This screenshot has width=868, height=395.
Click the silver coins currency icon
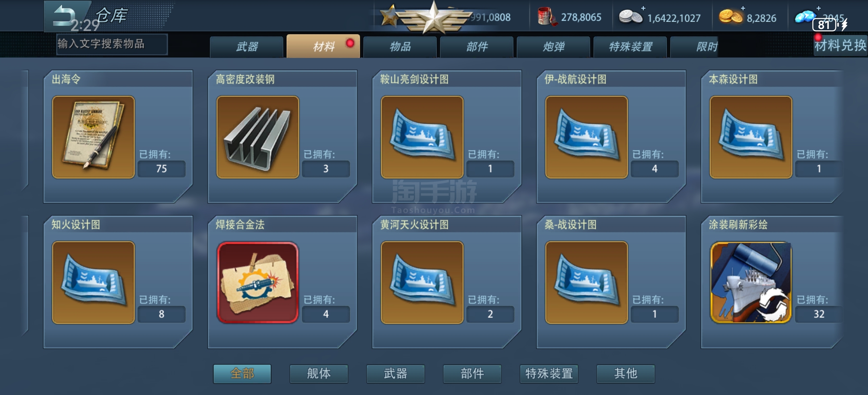[x=630, y=17]
